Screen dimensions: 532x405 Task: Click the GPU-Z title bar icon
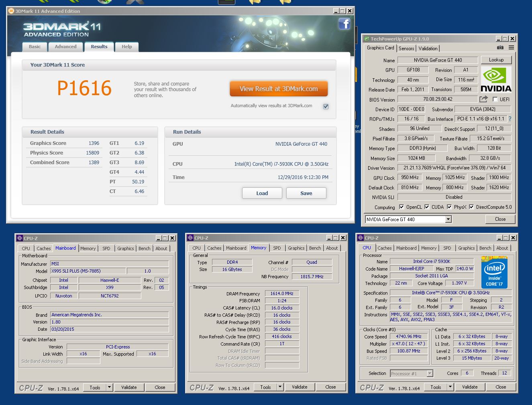[x=367, y=39]
